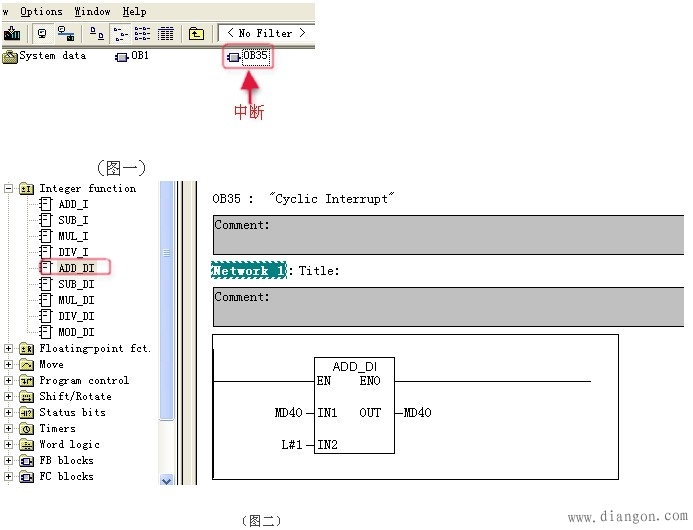Select the List view toolbar icon
Image resolution: width=693 pixels, height=530 pixels.
pos(143,34)
